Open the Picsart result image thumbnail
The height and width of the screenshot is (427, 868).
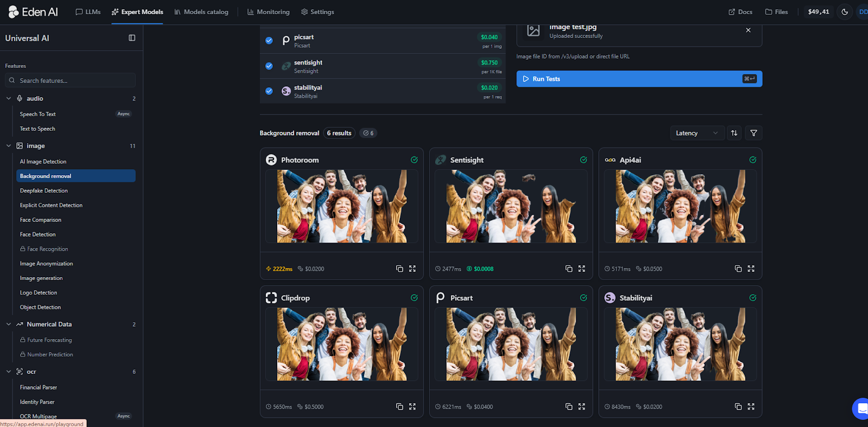tap(511, 344)
